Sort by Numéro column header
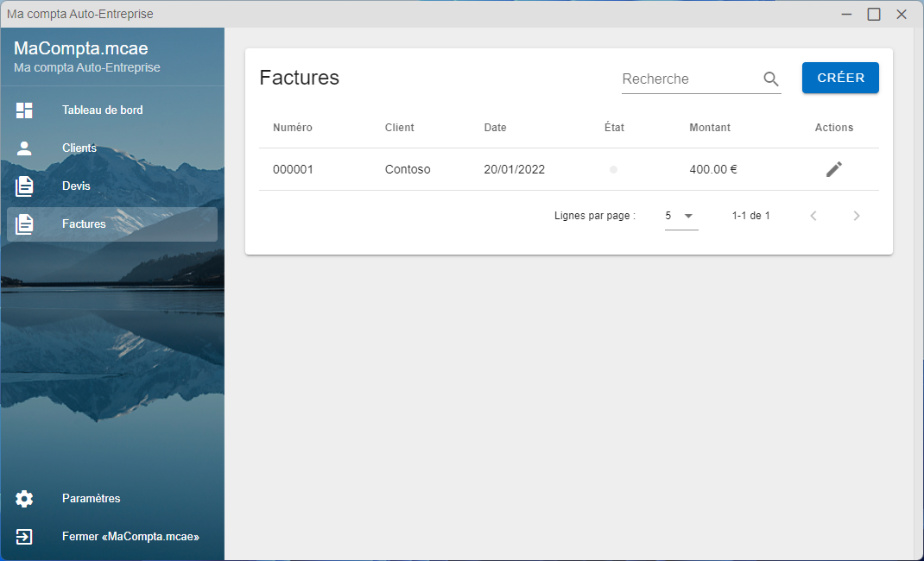 [292, 128]
